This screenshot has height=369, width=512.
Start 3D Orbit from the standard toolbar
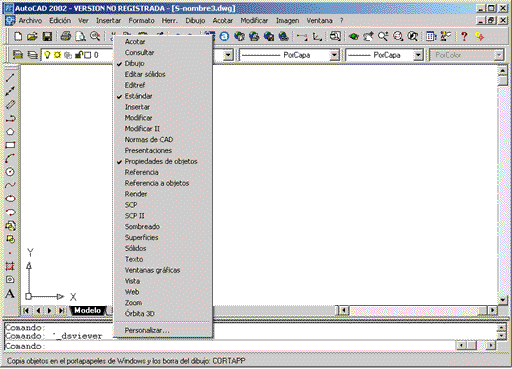[354, 36]
